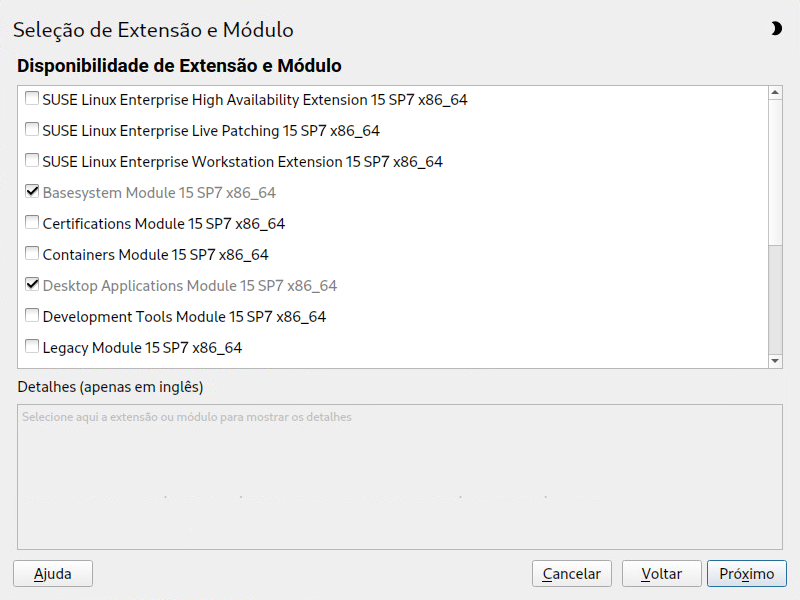Enable the Containers Module checkbox
Viewport: 800px width, 600px height.
[32, 254]
